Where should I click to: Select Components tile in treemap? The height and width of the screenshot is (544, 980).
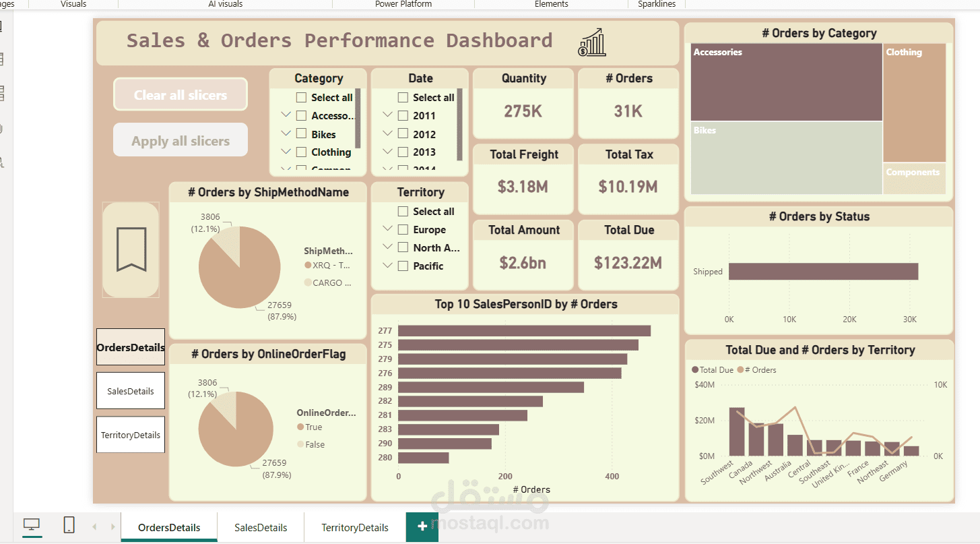[915, 179]
